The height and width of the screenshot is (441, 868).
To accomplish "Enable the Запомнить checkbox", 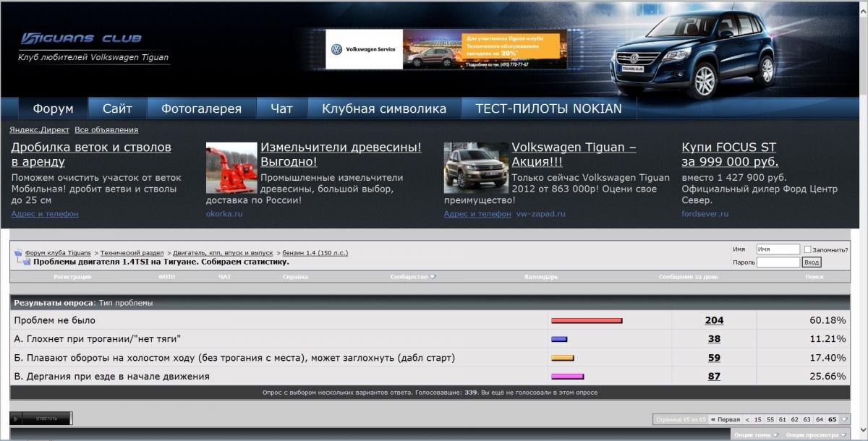I will click(808, 249).
